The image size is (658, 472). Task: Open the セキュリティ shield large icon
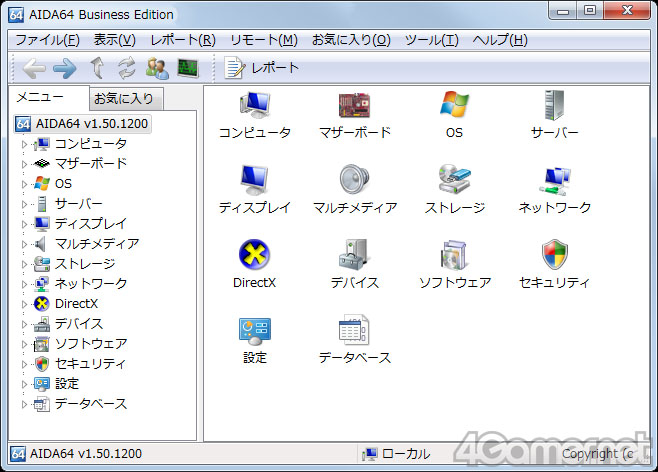[x=554, y=254]
